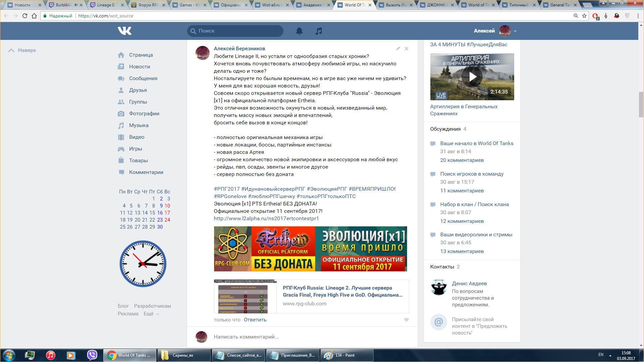Open Viber from the taskbar
Image resolution: width=644 pixels, height=362 pixels.
click(92, 355)
